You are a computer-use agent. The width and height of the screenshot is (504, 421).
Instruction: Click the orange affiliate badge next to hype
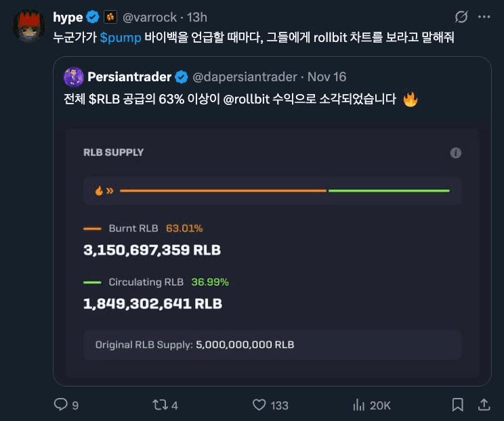110,18
